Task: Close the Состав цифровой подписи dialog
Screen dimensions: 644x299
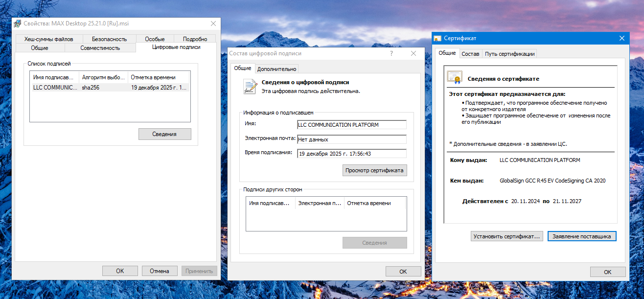Action: coord(414,53)
